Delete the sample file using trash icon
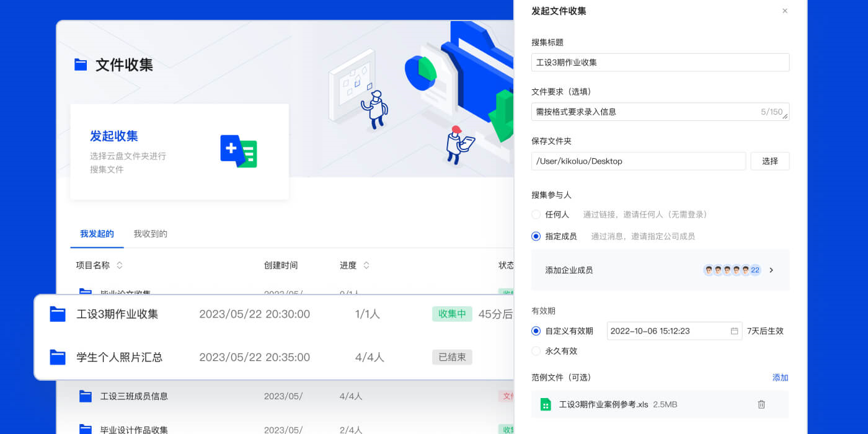The height and width of the screenshot is (434, 868). tap(761, 404)
